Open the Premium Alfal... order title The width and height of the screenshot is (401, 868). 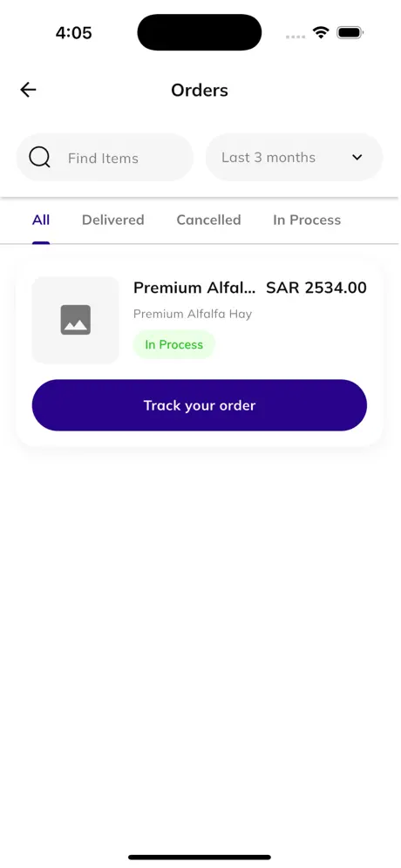(x=195, y=288)
